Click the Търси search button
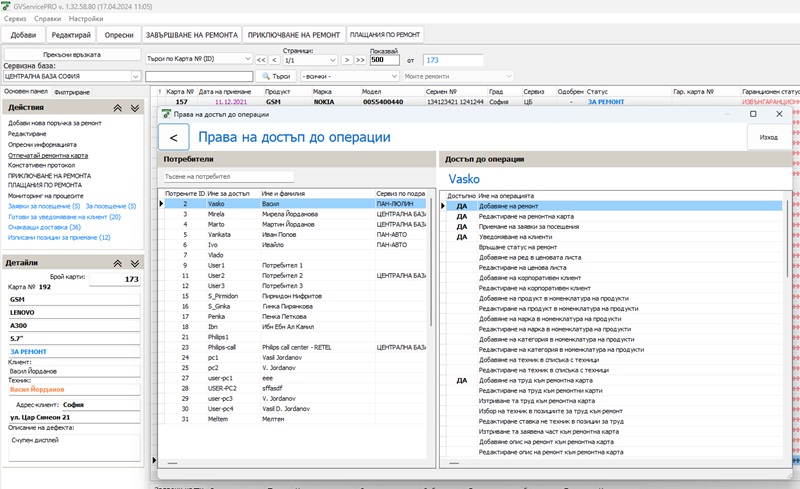 click(277, 76)
